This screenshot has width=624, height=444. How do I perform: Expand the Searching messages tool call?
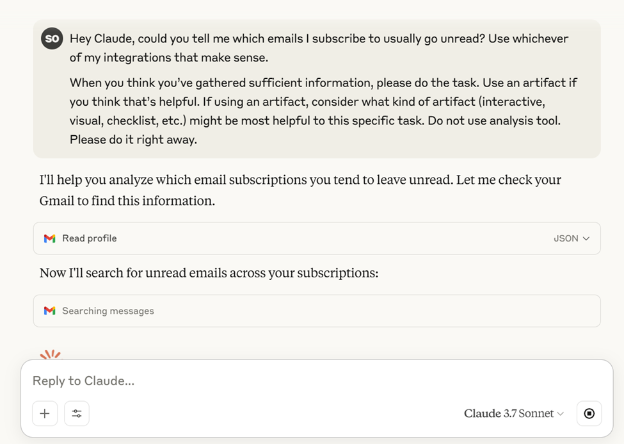(316, 311)
